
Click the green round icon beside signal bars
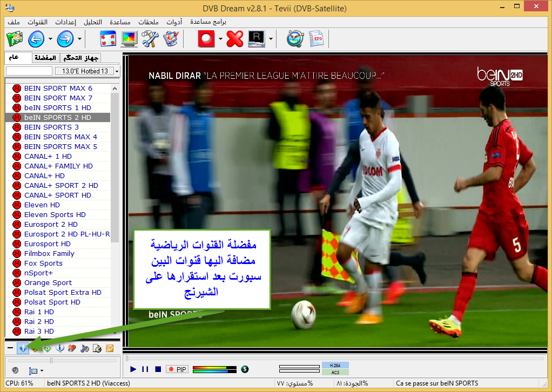(x=245, y=369)
